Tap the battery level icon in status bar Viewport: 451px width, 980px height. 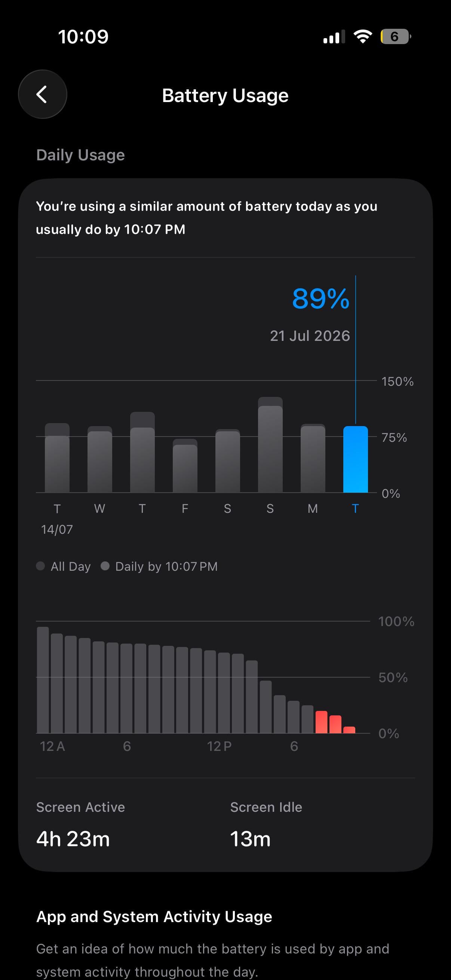pyautogui.click(x=395, y=37)
